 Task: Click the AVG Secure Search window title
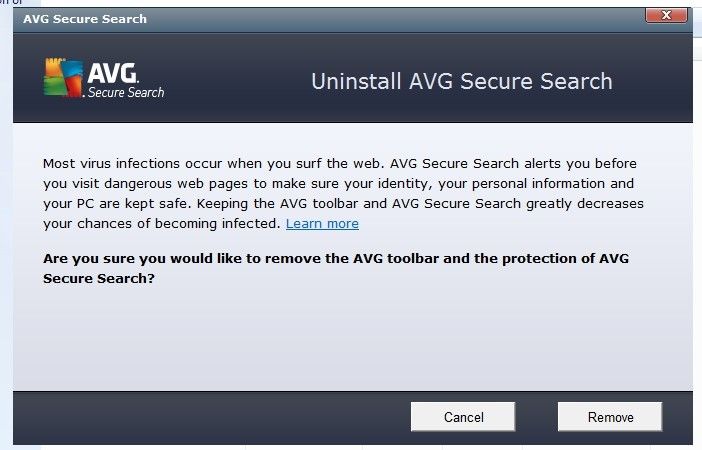[x=85, y=19]
